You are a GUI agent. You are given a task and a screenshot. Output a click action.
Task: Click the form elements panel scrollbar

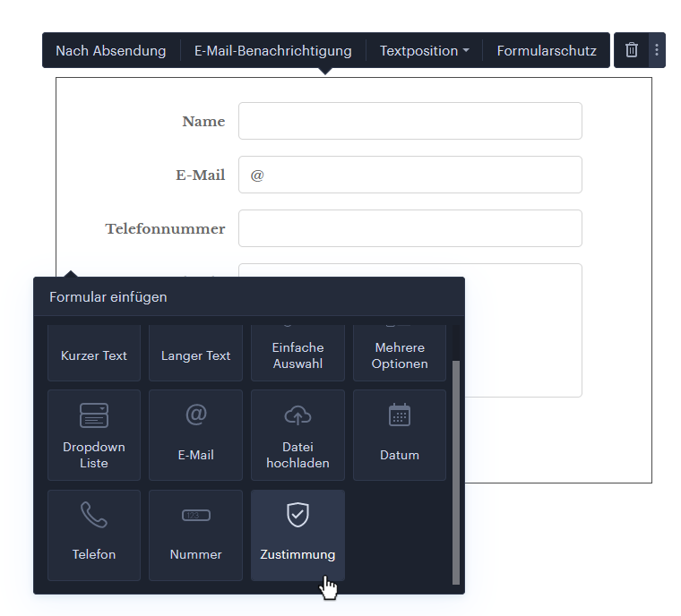[x=455, y=473]
